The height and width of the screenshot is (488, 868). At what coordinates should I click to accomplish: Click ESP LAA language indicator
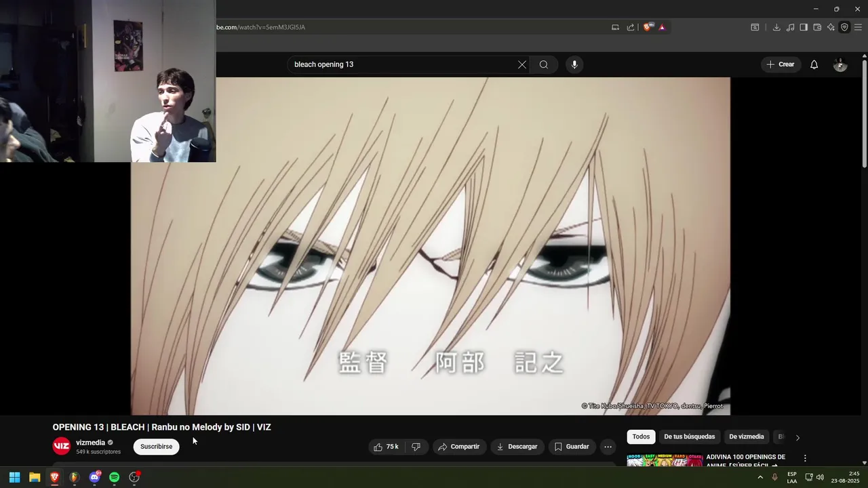792,477
